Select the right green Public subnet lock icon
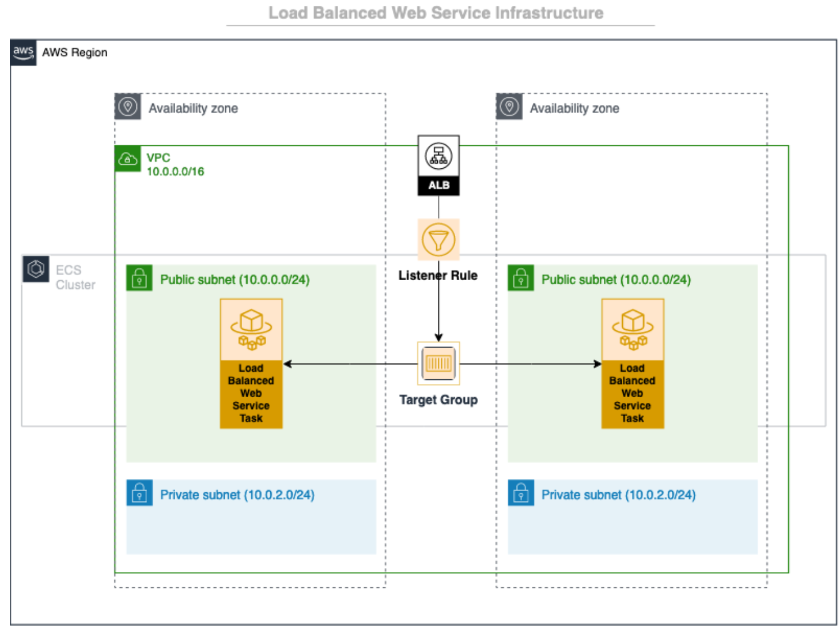The image size is (840, 641). [520, 278]
